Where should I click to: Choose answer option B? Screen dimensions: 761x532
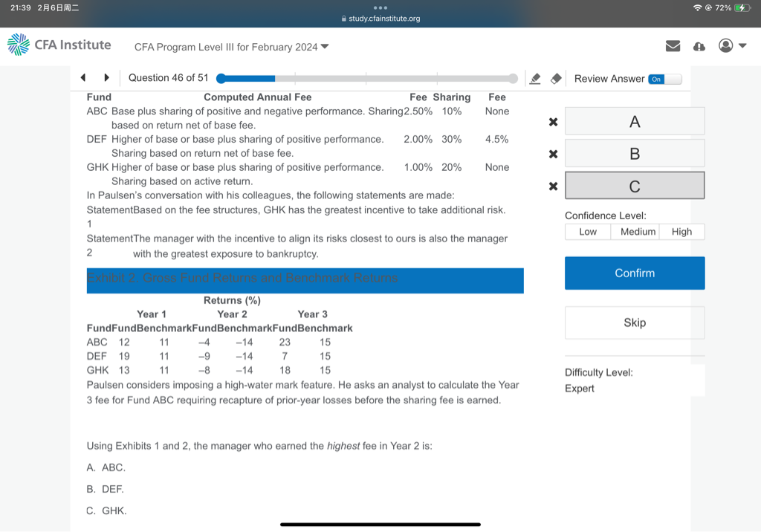(x=635, y=153)
